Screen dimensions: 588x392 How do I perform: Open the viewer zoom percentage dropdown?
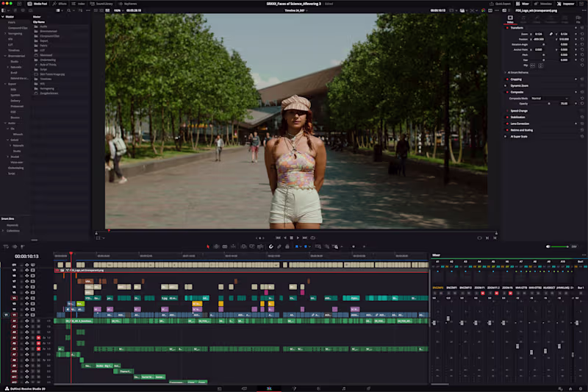tap(118, 10)
